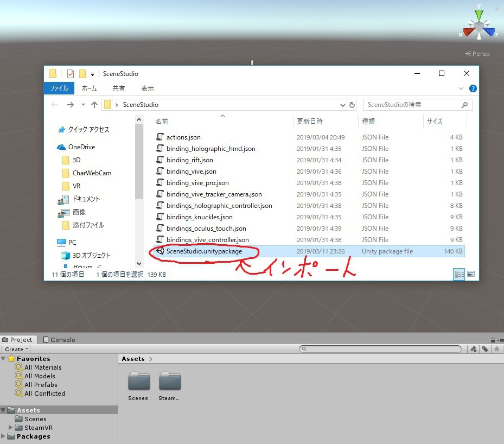Refresh the SceneStudio folder view

[x=352, y=105]
